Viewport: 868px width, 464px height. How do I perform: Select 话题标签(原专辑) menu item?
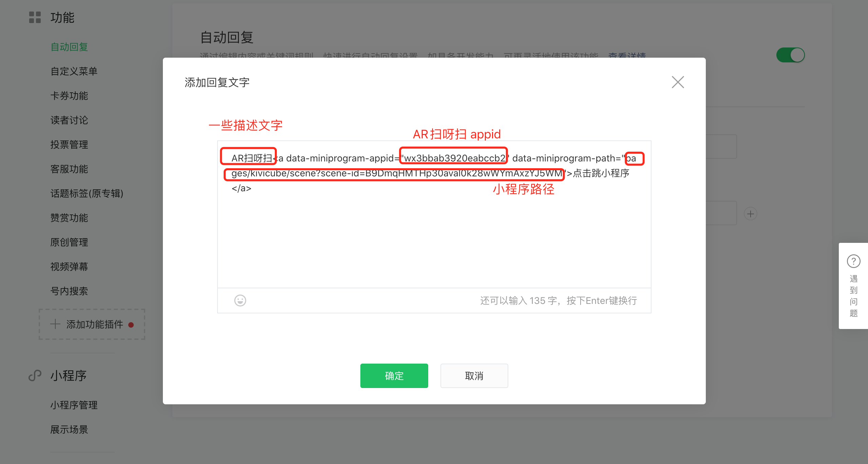pos(87,193)
